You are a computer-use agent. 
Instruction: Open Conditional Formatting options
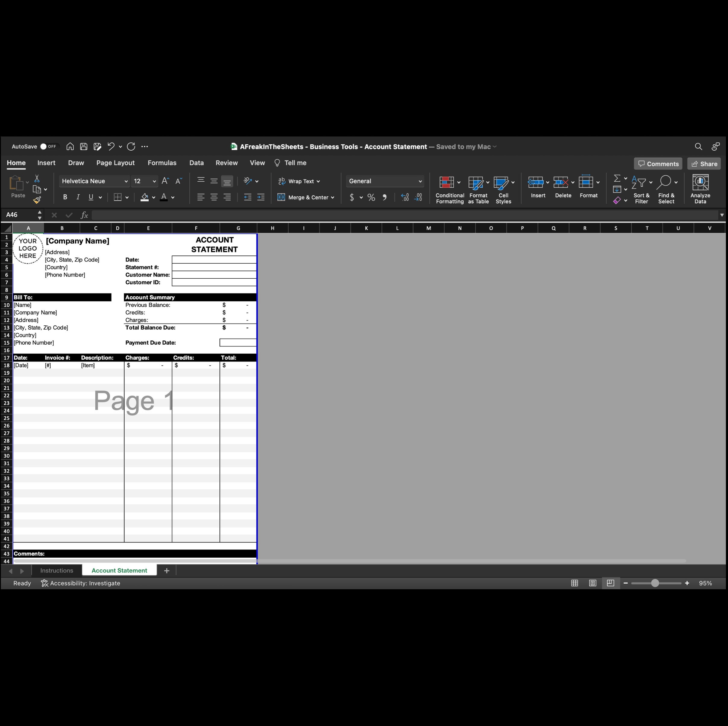pos(449,188)
